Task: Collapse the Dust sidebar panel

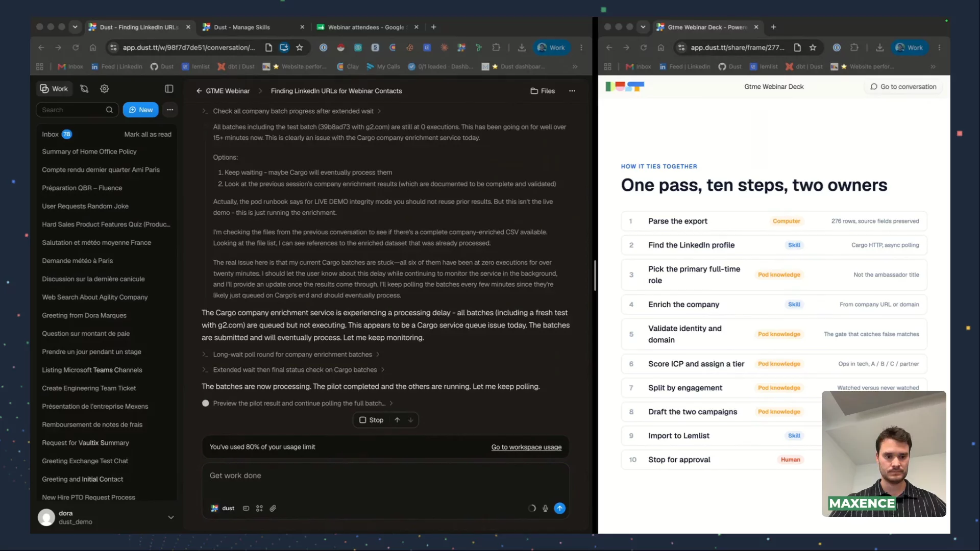Action: (x=169, y=89)
